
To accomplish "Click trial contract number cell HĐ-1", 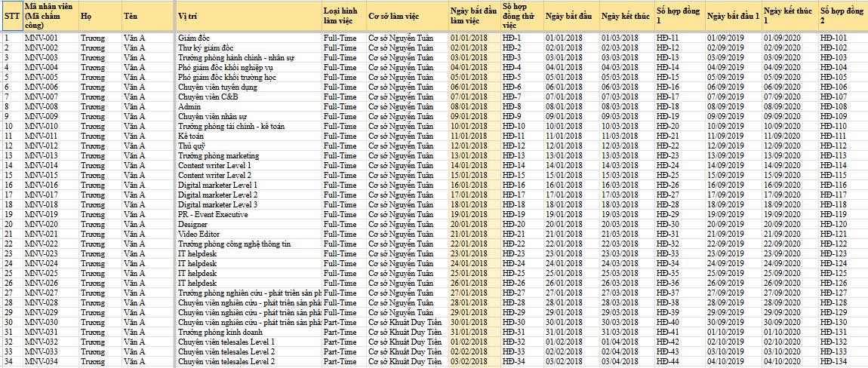I will (x=522, y=38).
